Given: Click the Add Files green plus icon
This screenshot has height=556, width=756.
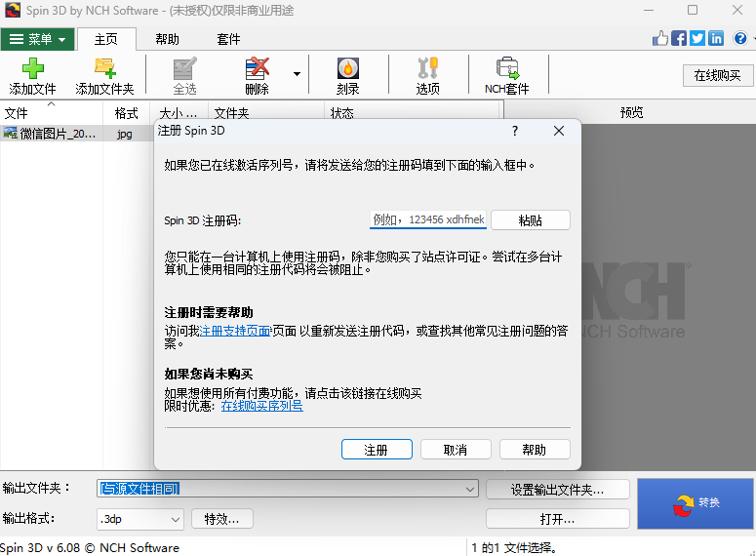Looking at the screenshot, I should 33,68.
